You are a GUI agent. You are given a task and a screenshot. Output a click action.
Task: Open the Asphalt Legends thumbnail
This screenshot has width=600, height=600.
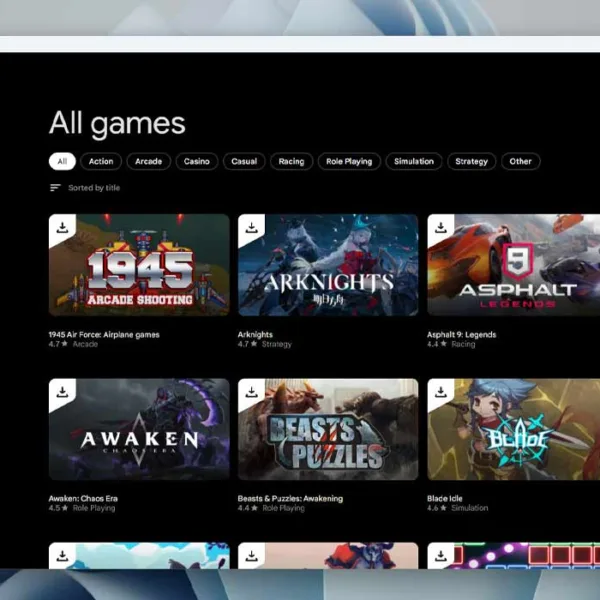tap(514, 265)
